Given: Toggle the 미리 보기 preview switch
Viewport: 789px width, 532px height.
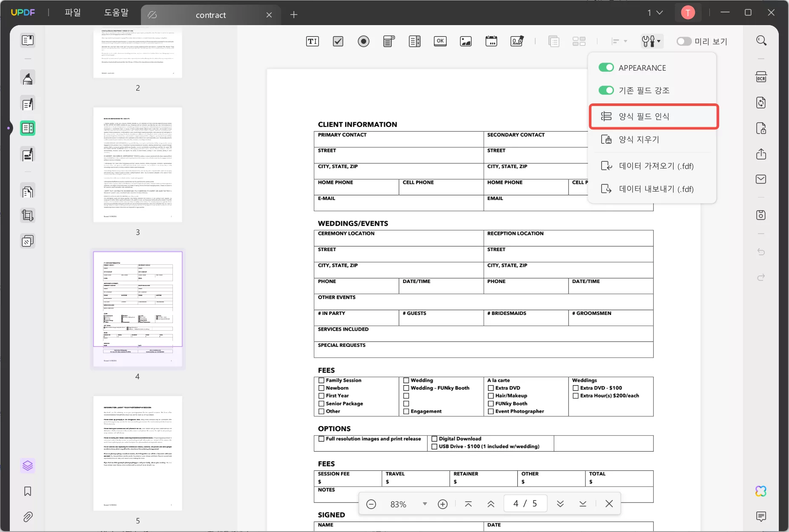Looking at the screenshot, I should pos(684,41).
